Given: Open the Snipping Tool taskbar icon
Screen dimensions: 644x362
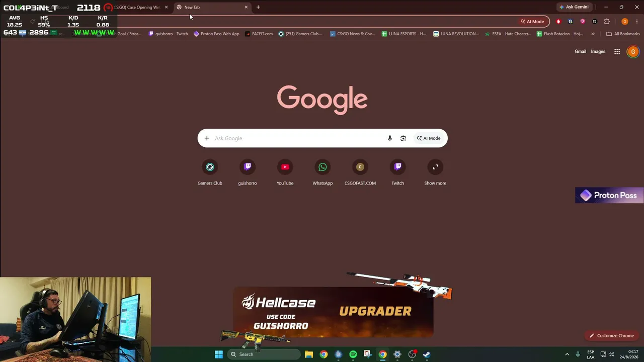Looking at the screenshot, I should pos(368,354).
